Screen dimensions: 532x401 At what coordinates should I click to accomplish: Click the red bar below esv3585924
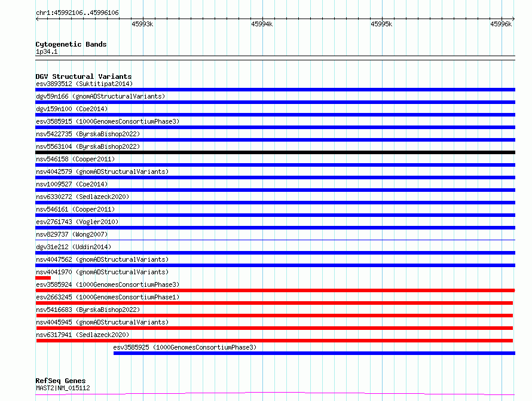click(275, 290)
